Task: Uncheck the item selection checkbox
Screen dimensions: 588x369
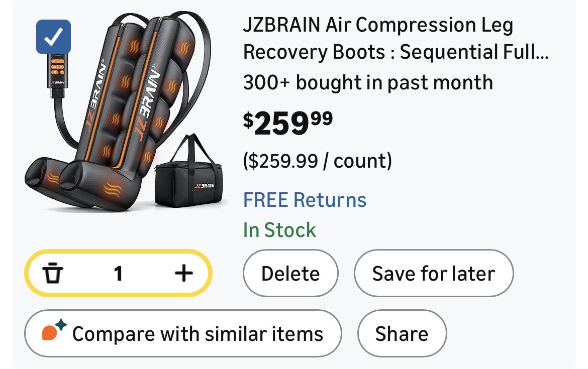Action: coord(53,37)
